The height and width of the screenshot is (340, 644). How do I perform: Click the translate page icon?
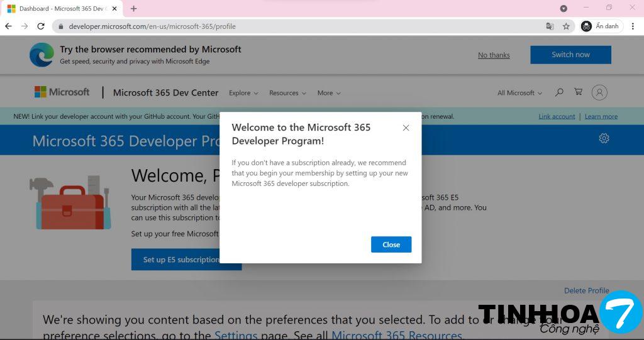point(550,26)
